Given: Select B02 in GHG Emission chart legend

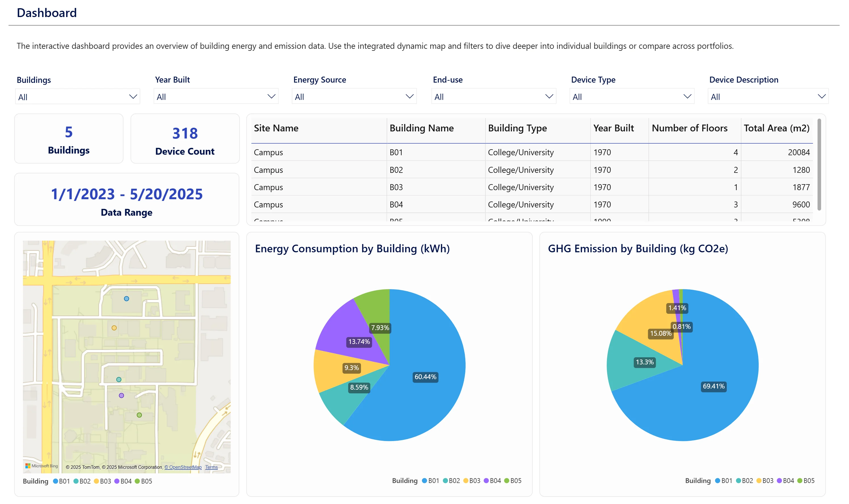Looking at the screenshot, I should 744,481.
